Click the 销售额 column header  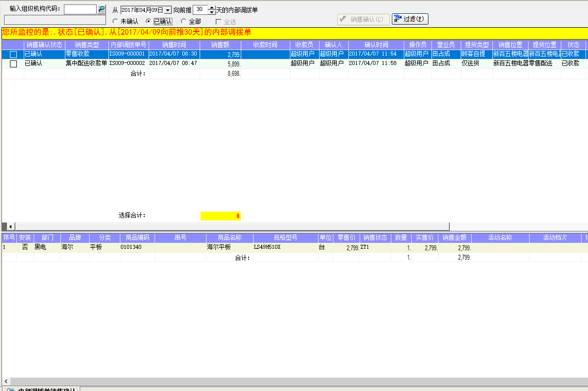pos(220,45)
